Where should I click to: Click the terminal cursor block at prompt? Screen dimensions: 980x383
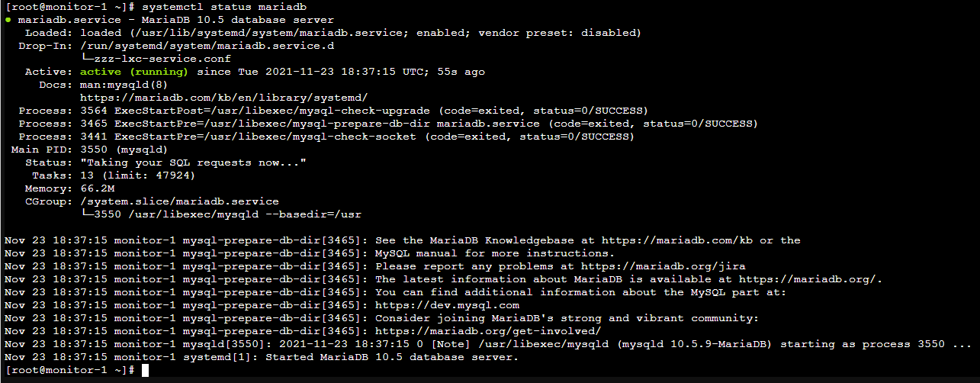pos(145,370)
